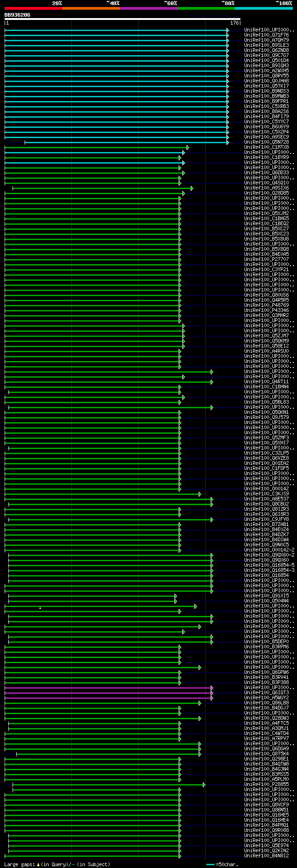The image size is (297, 868).
Task: Click the UniRef100_C5XRB3 entry
Action: point(266,107)
